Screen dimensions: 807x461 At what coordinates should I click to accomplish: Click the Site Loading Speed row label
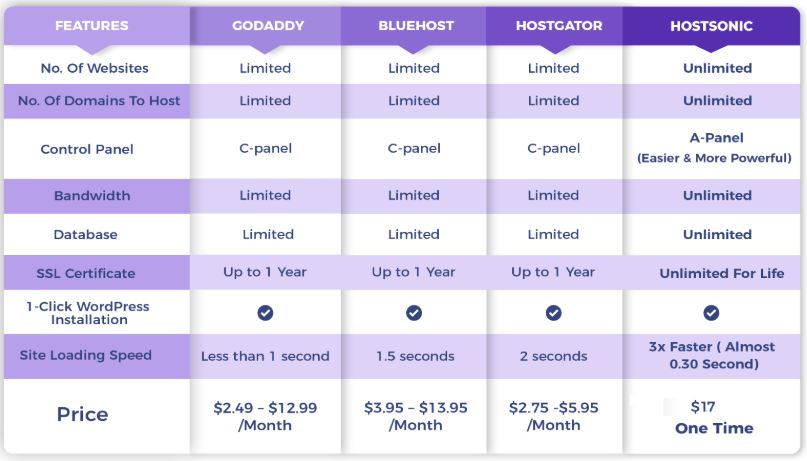point(85,355)
